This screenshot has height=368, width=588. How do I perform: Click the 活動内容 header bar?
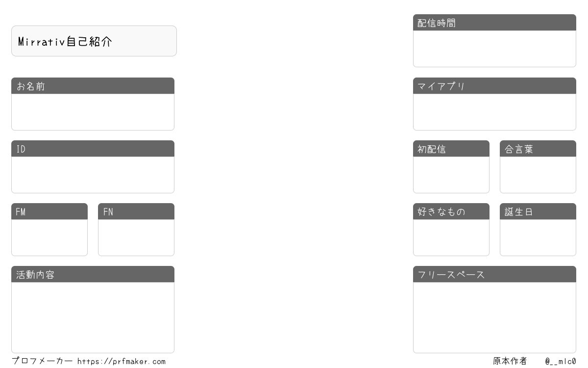tap(93, 274)
